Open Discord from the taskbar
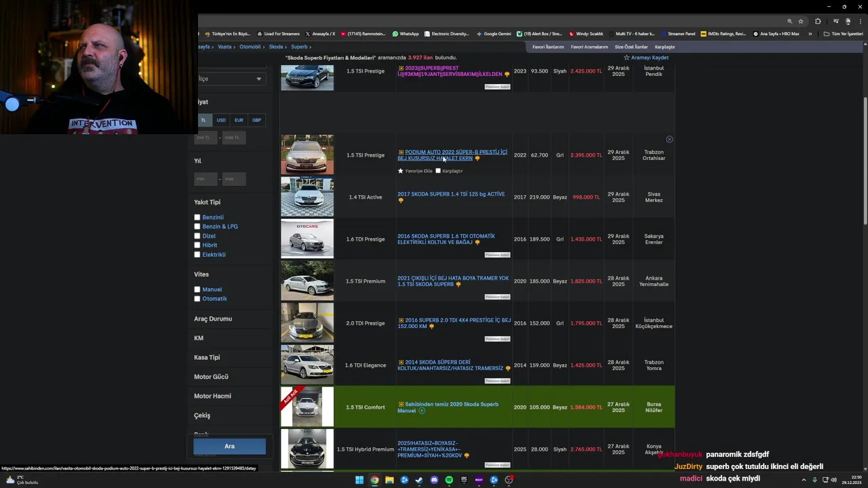The image size is (868, 488). [434, 480]
